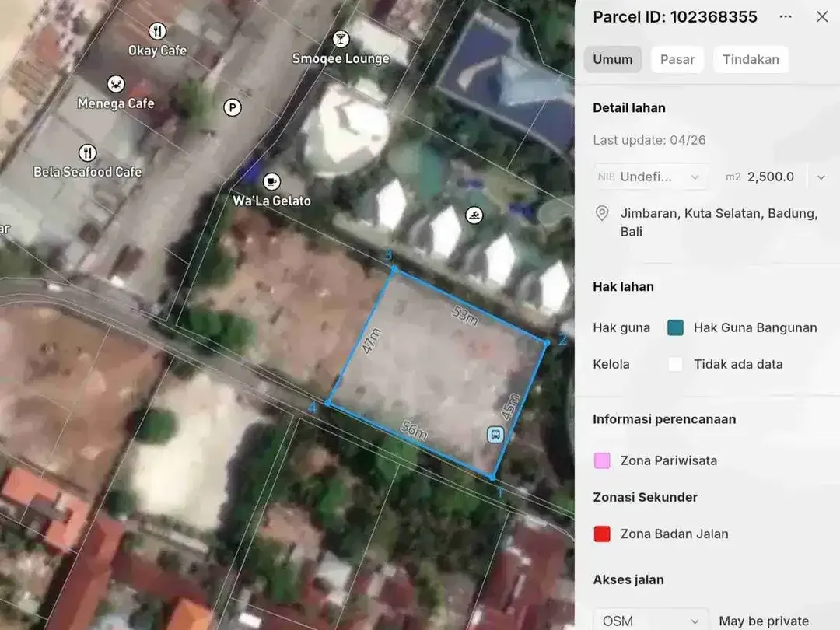Select the Smoqee Lounge cocktail map marker
This screenshot has width=840, height=630.
(x=341, y=39)
